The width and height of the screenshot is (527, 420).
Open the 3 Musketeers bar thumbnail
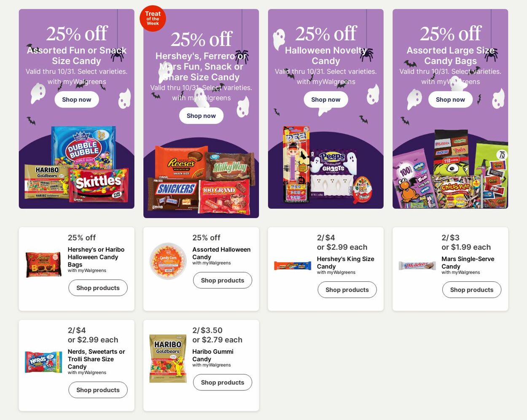coord(417,266)
